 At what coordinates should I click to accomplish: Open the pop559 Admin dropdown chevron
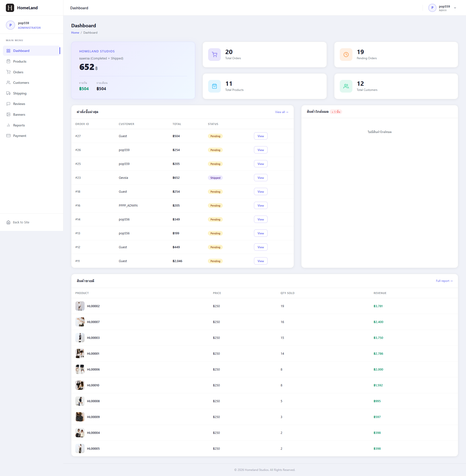pos(455,8)
